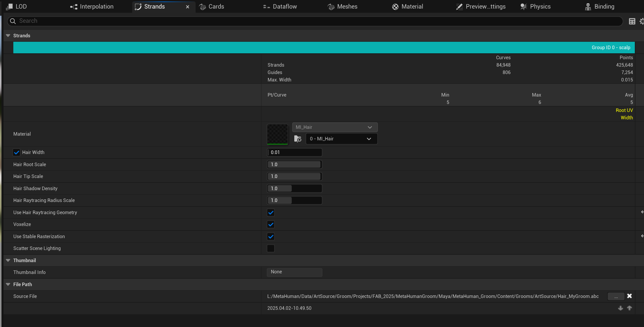The width and height of the screenshot is (644, 327).
Task: Adjust the Hair Shadow Density slider
Action: click(x=295, y=189)
